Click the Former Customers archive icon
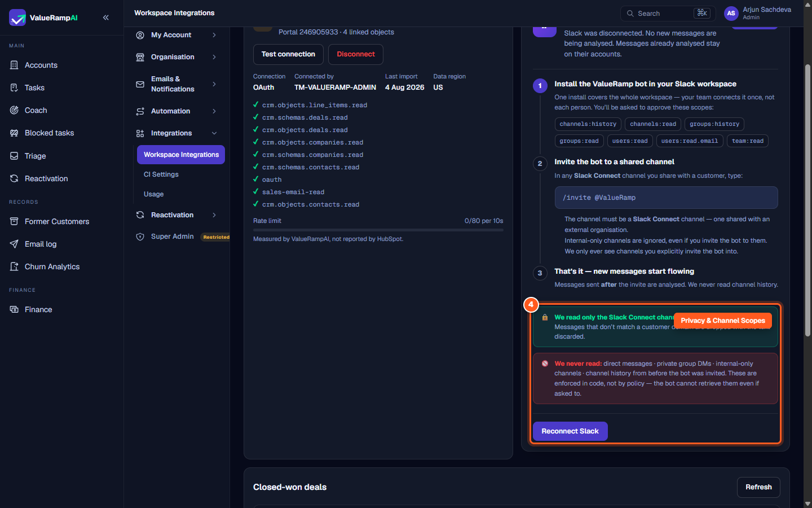This screenshot has height=508, width=812. click(x=14, y=221)
